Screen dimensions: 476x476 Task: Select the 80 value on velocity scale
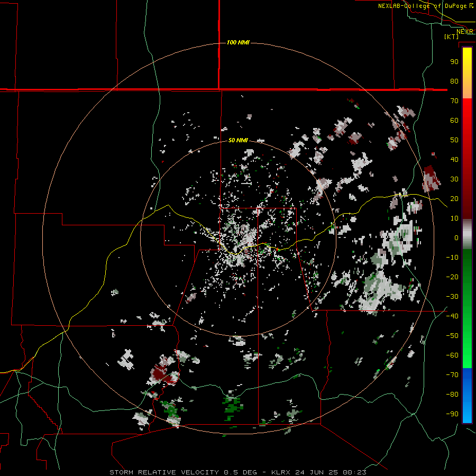pos(454,81)
